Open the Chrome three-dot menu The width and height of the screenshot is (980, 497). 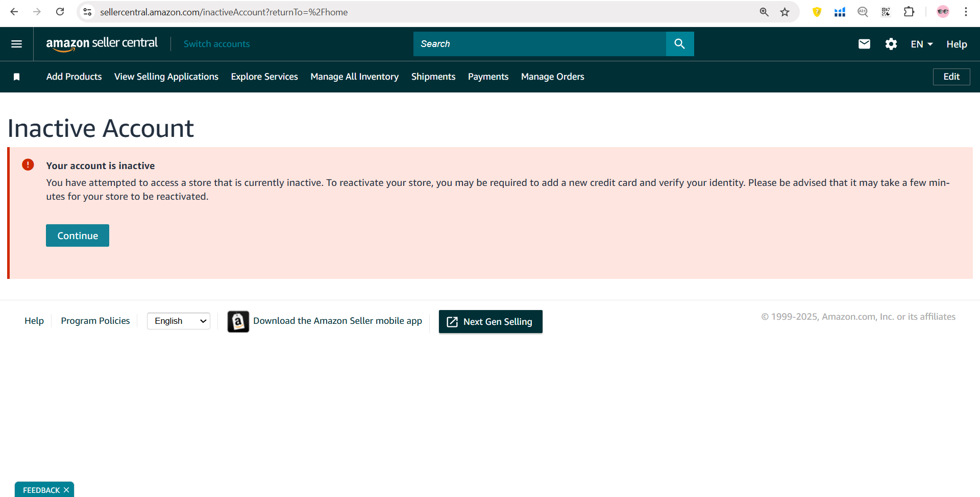click(x=966, y=12)
